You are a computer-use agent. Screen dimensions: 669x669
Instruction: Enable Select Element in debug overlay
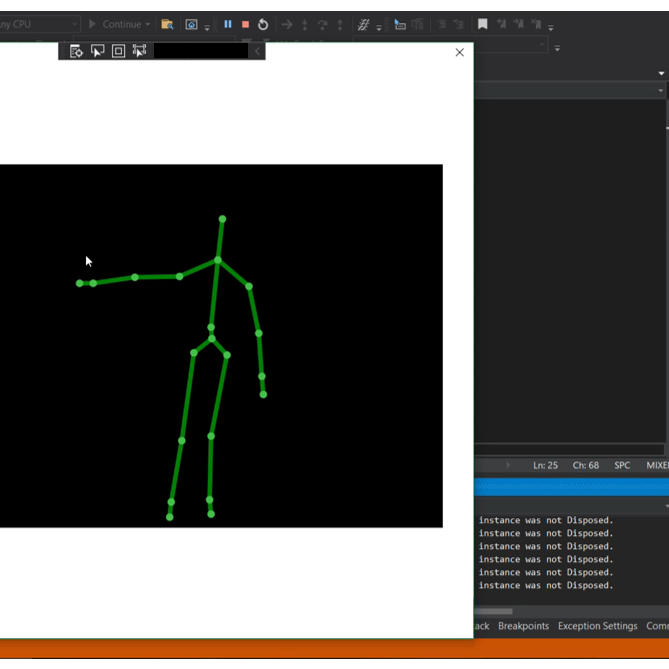98,51
